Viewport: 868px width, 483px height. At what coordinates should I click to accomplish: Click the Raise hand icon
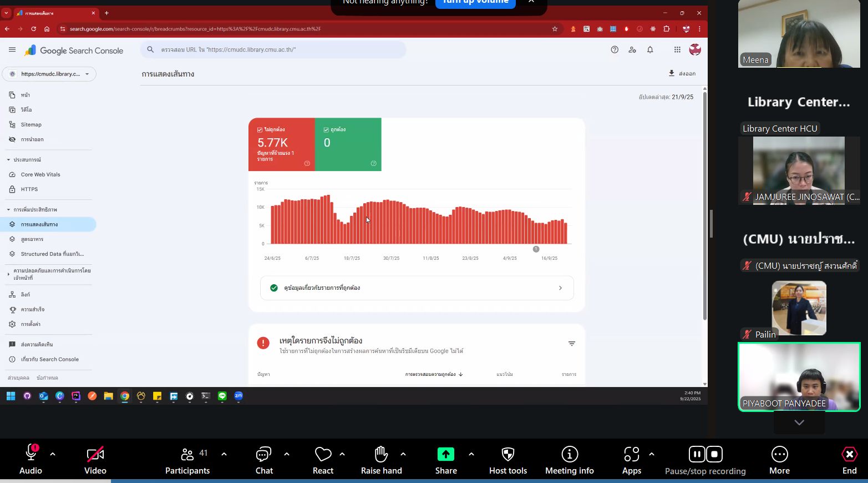click(381, 455)
